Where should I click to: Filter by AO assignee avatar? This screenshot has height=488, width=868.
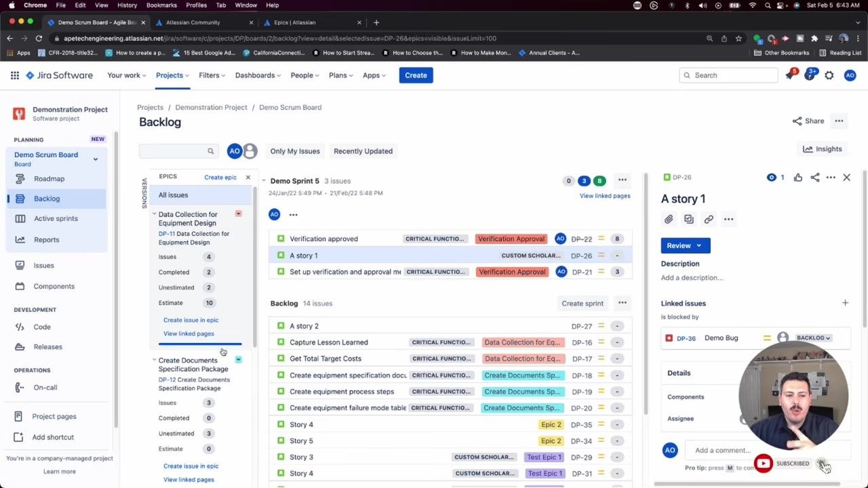(235, 151)
